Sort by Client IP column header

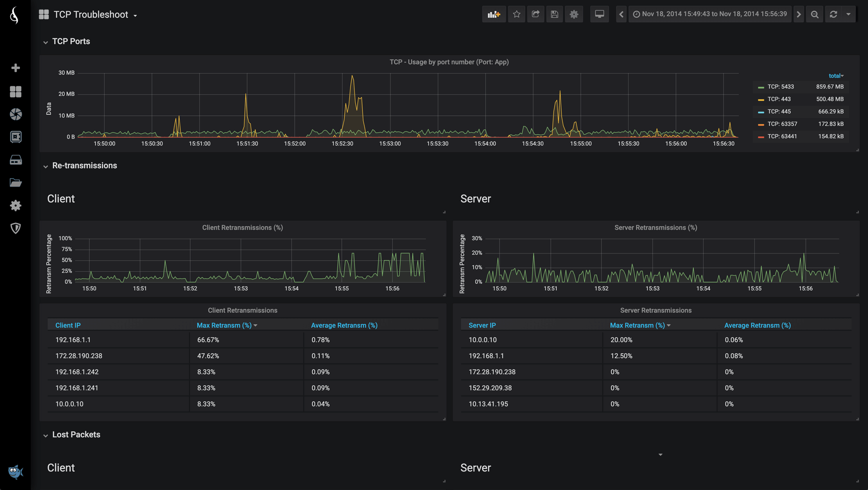point(68,325)
